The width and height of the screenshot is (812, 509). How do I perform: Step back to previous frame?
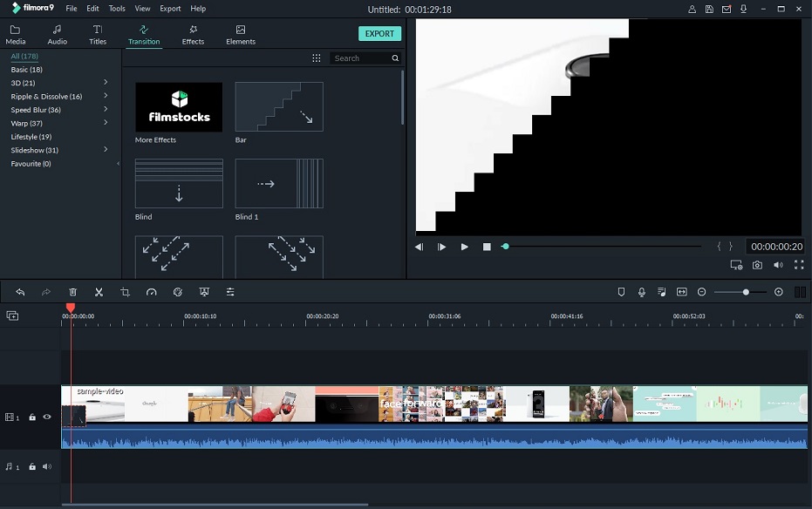[x=419, y=247]
